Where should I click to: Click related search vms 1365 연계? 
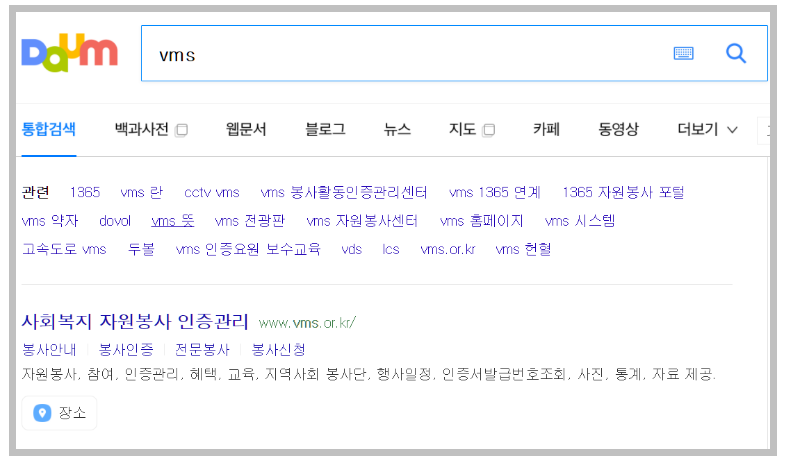(495, 193)
